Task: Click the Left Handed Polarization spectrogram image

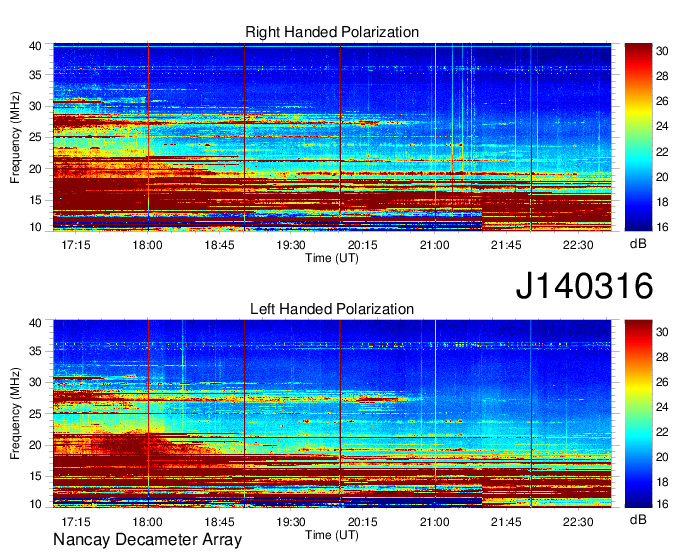Action: 332,414
